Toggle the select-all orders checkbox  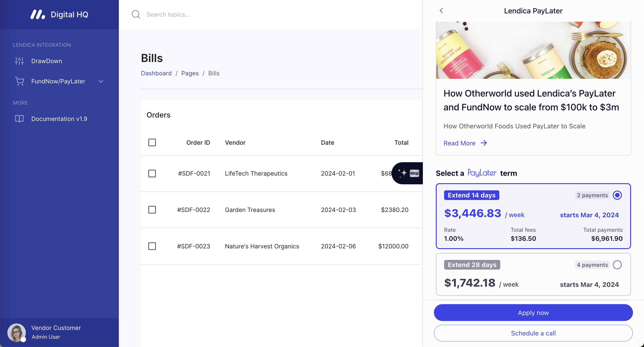[x=152, y=142]
